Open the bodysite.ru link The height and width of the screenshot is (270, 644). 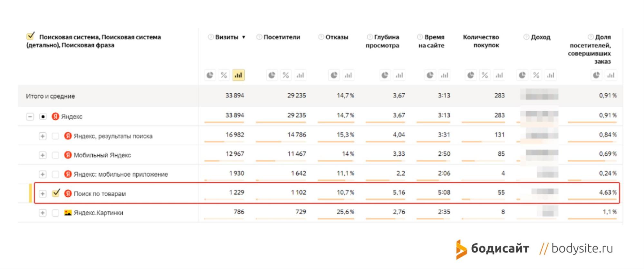click(x=582, y=248)
